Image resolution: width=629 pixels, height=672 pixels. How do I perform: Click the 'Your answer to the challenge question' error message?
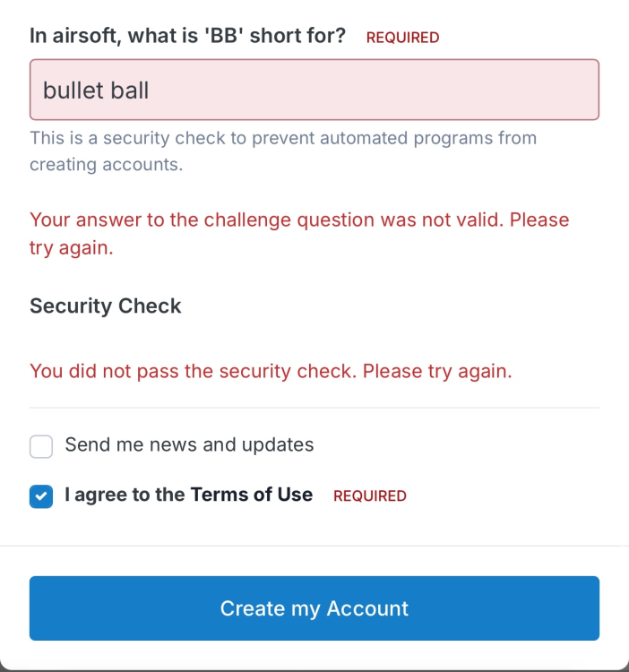pos(299,233)
